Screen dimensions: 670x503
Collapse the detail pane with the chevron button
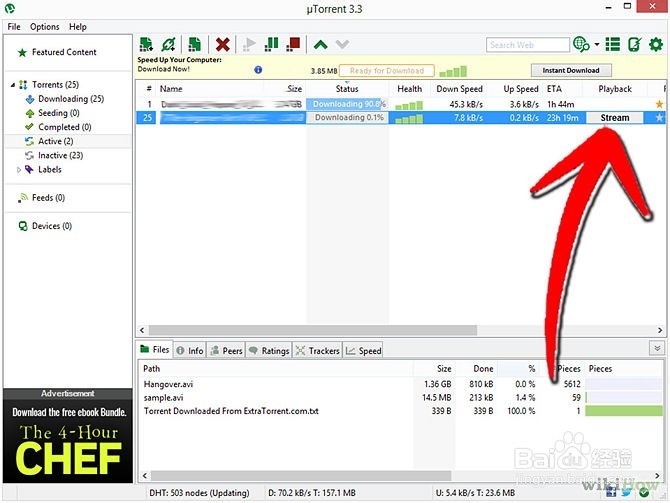tap(657, 348)
